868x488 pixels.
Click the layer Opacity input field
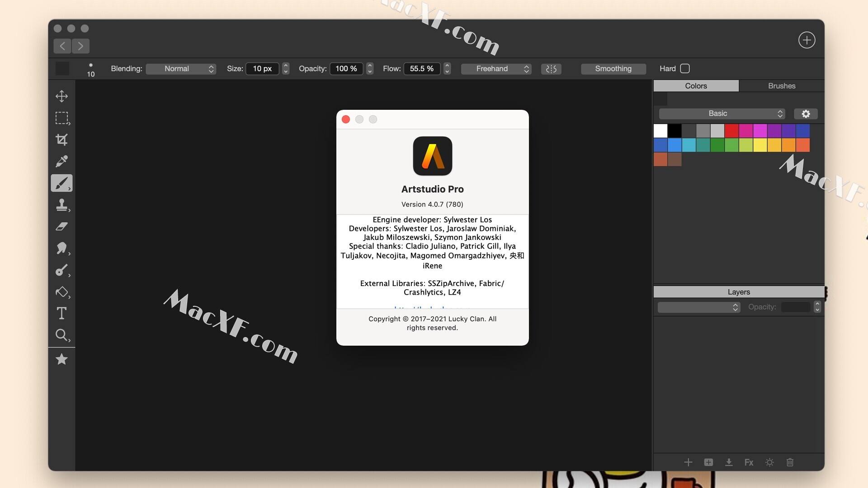pyautogui.click(x=796, y=307)
